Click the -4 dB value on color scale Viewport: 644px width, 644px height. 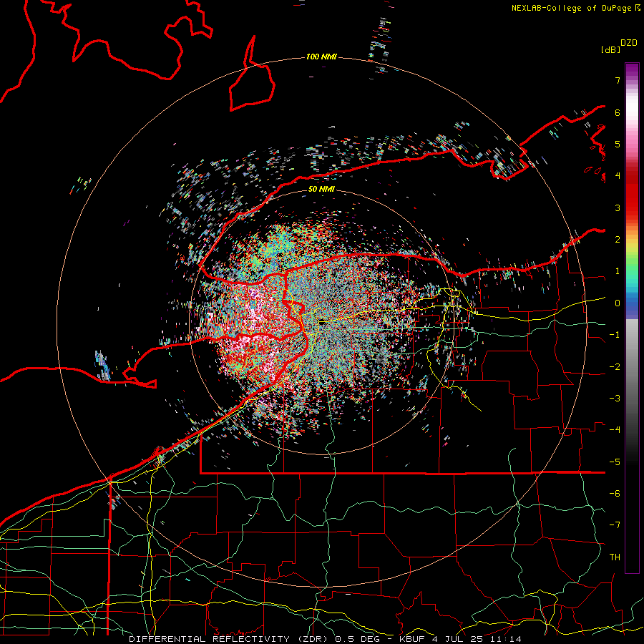pos(615,430)
